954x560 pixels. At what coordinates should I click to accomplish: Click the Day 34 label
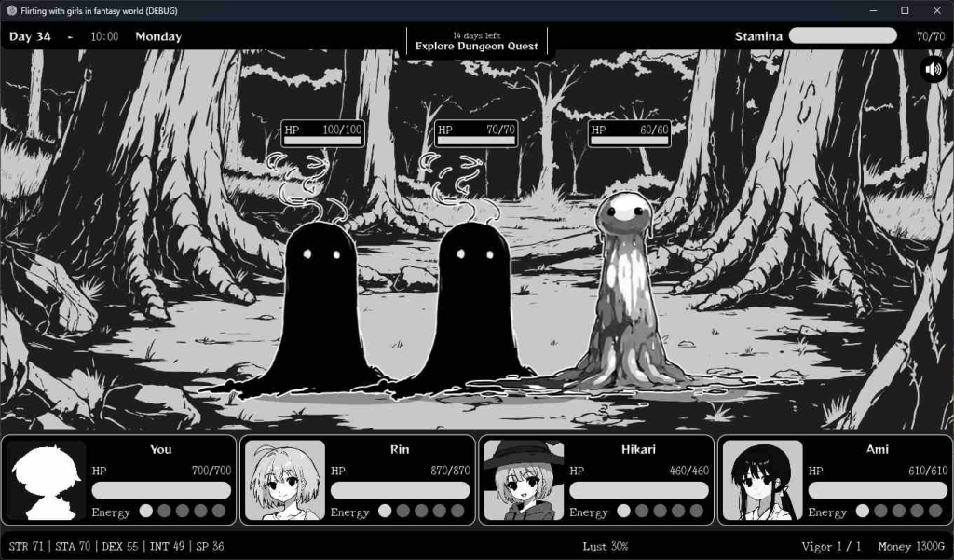pos(30,36)
